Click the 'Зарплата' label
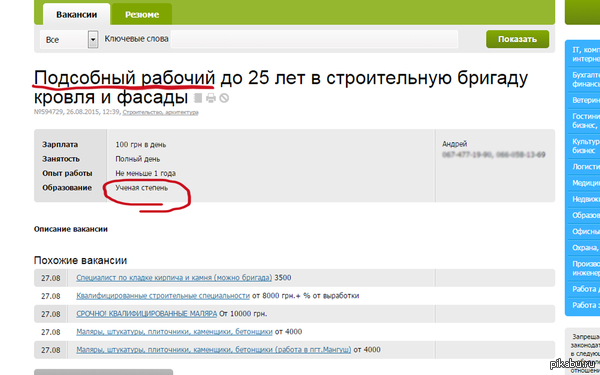 pyautogui.click(x=60, y=145)
